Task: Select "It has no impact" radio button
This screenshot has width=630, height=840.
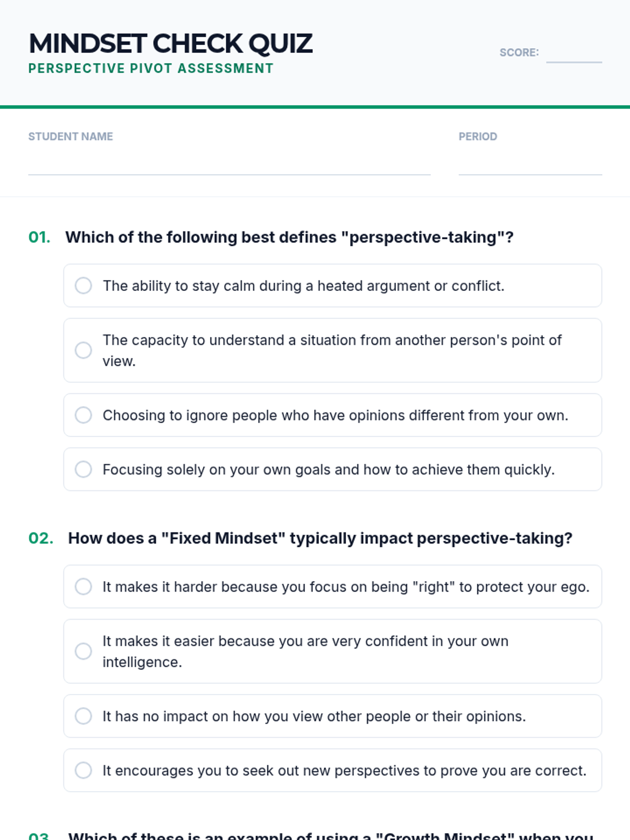Action: tap(83, 716)
